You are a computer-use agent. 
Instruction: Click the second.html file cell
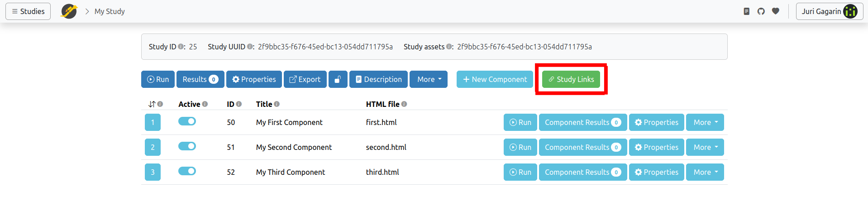tap(386, 147)
